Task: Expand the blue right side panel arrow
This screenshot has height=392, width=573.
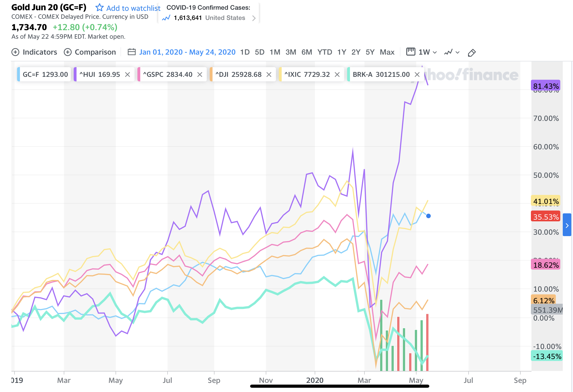Action: (567, 225)
